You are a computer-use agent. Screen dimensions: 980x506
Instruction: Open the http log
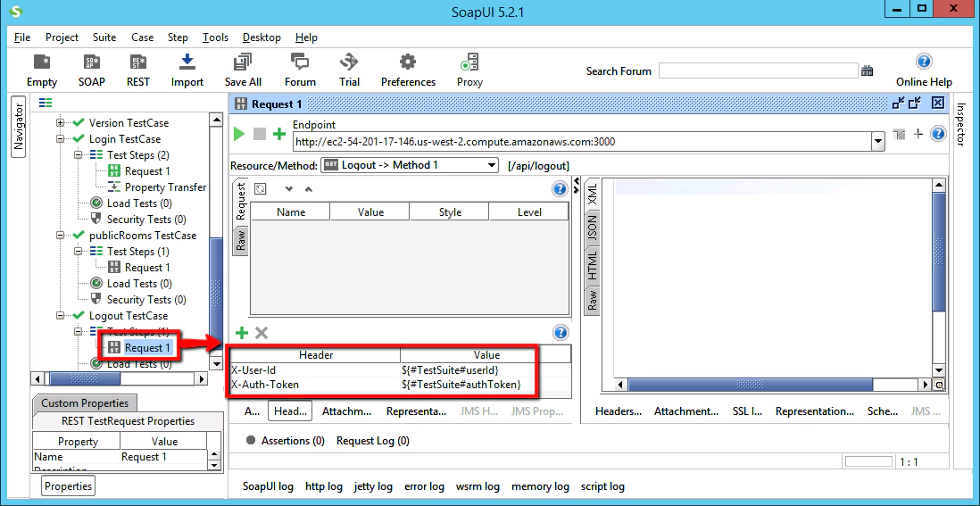coord(324,486)
